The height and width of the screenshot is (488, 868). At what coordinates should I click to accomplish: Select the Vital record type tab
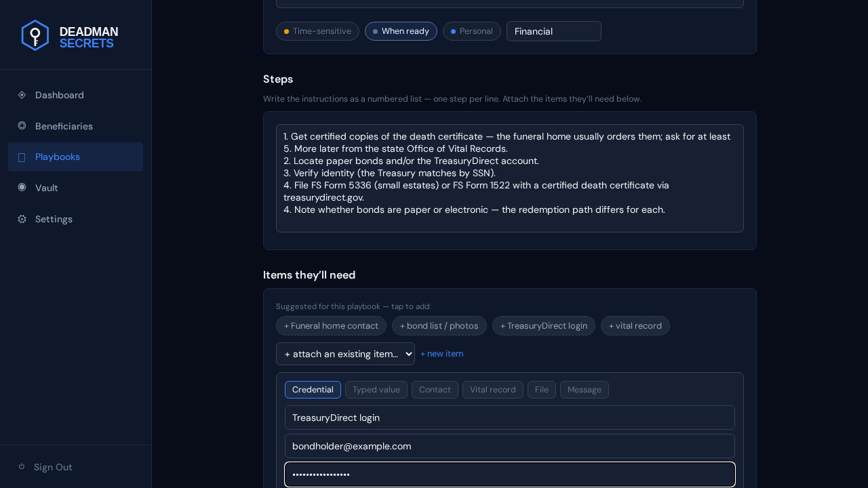tap(493, 390)
